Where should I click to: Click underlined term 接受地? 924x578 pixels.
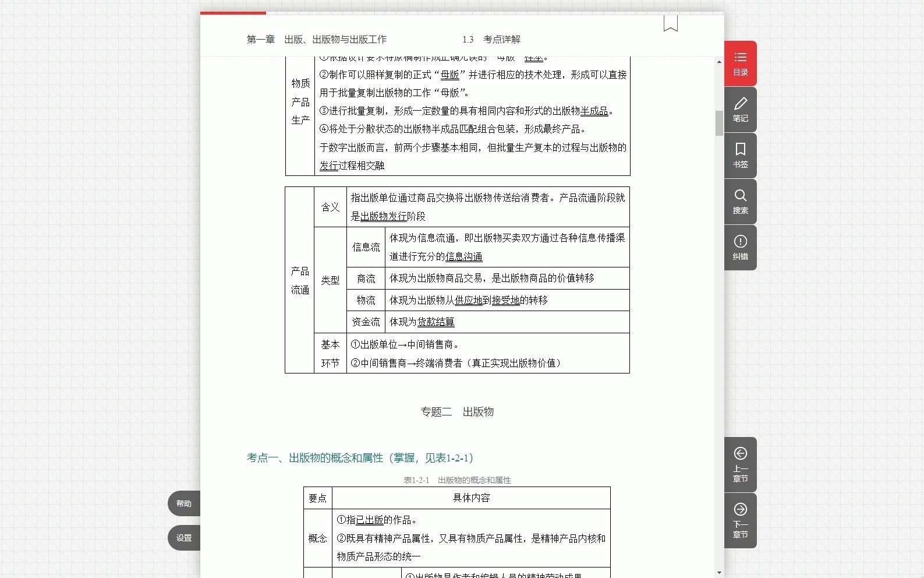point(506,300)
